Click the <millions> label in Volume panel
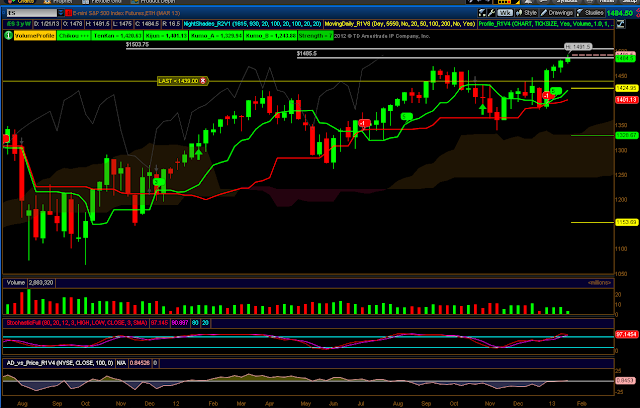Viewport: 640px width, 408px height. (599, 283)
